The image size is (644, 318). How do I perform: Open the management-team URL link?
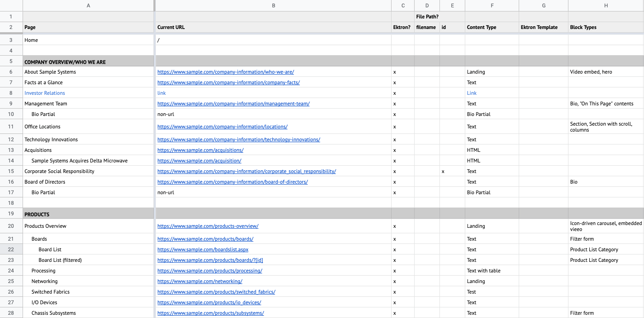click(233, 104)
